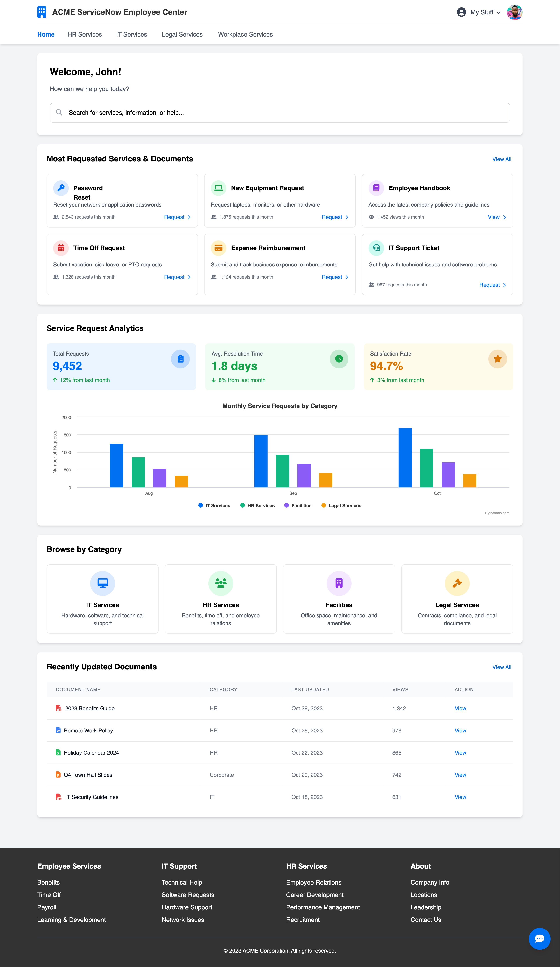Screen dimensions: 560x967
Task: Click the Legal Services gavel icon
Action: coord(457,583)
